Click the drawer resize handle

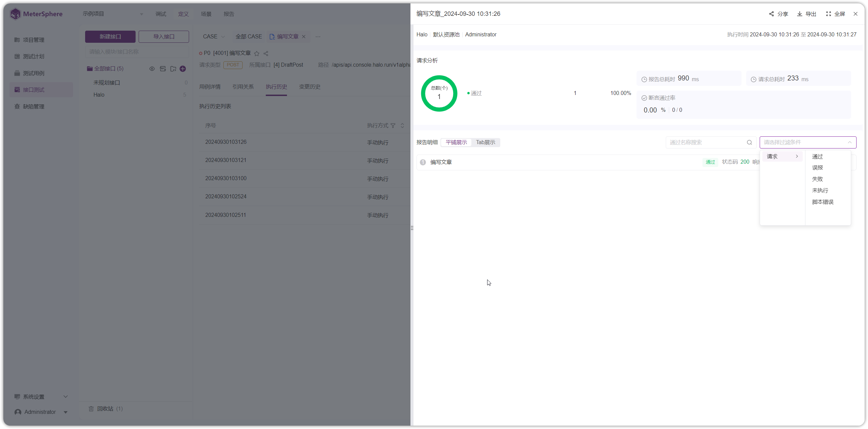pyautogui.click(x=412, y=228)
